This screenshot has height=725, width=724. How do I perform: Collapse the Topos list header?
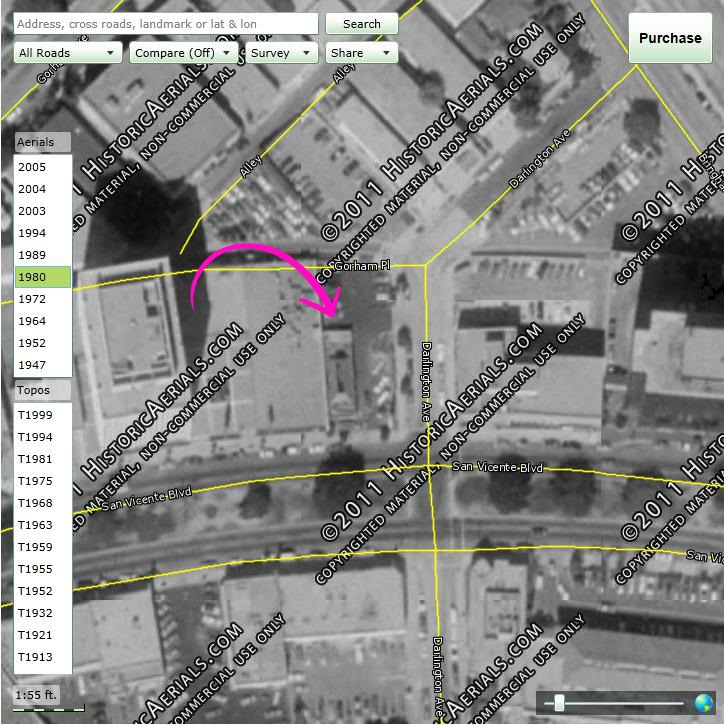tap(42, 390)
